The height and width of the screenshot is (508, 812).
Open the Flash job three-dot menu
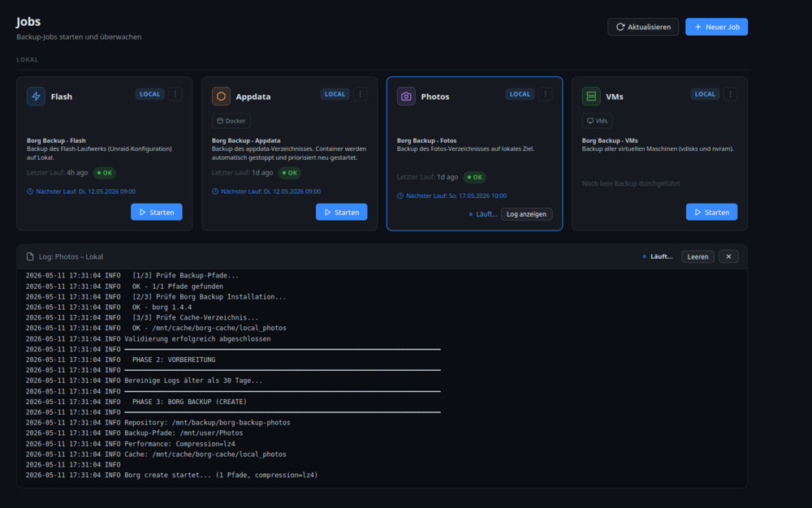point(175,94)
